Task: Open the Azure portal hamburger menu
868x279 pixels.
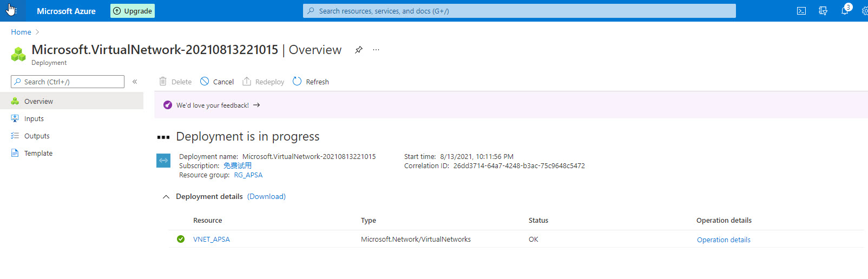Action: (11, 10)
